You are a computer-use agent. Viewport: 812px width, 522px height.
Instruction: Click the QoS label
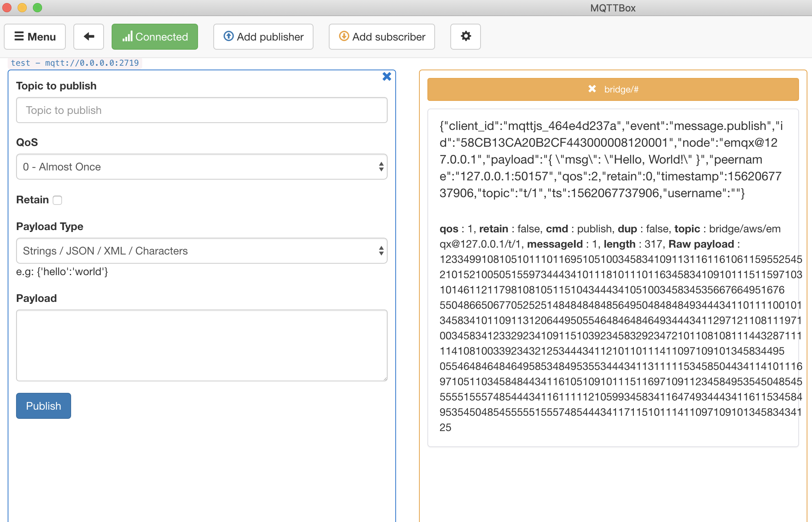point(27,142)
